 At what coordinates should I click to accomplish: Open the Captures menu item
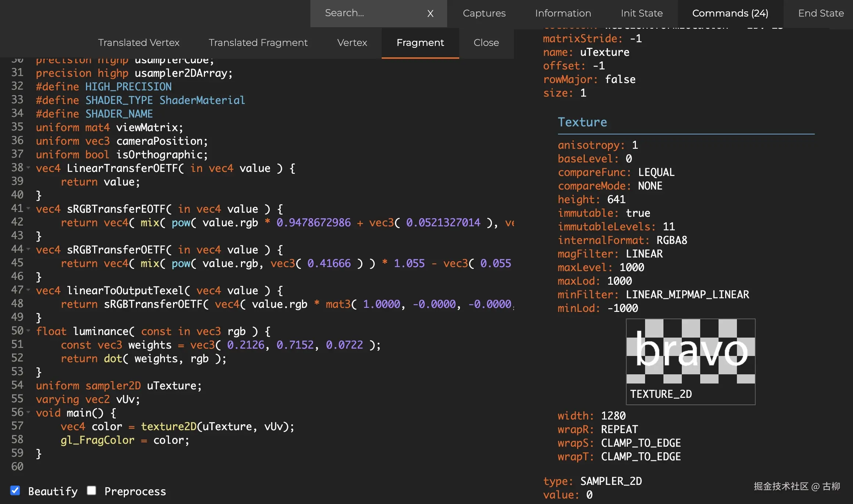click(484, 13)
